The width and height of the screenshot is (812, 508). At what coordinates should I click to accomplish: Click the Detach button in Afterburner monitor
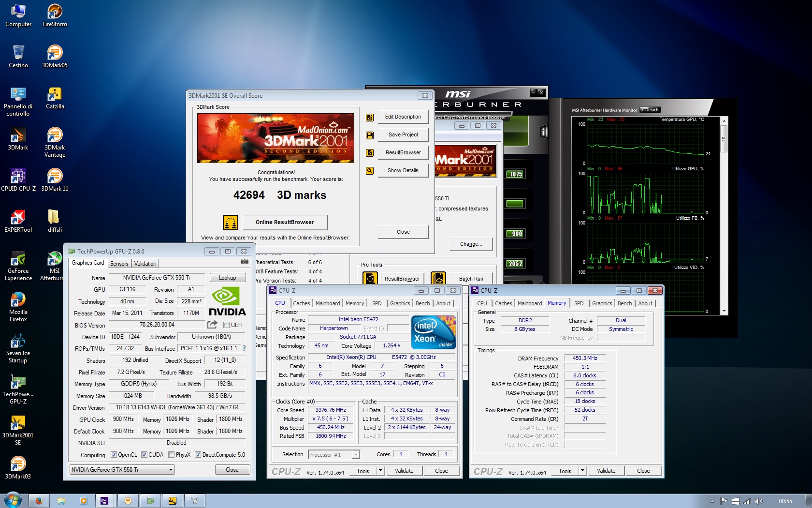click(x=650, y=110)
